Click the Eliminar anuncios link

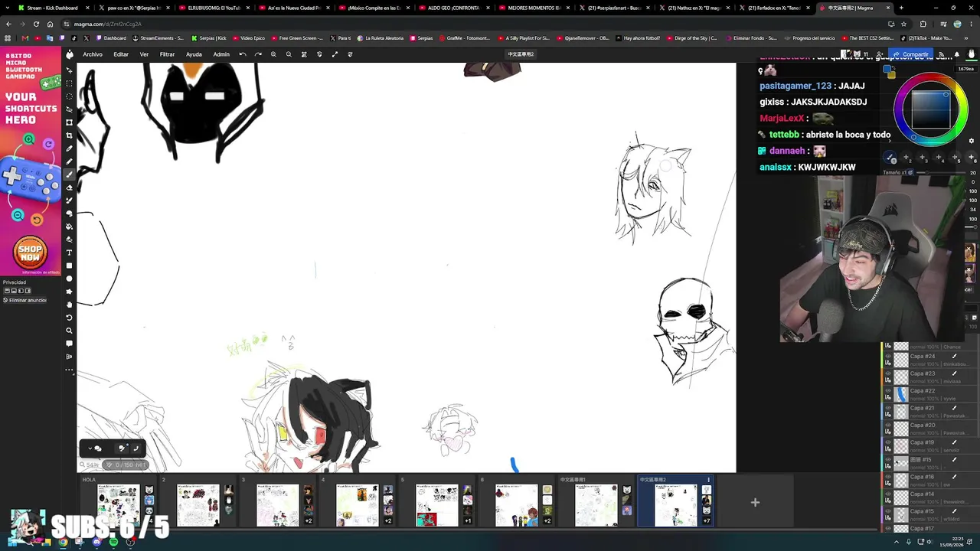24,300
